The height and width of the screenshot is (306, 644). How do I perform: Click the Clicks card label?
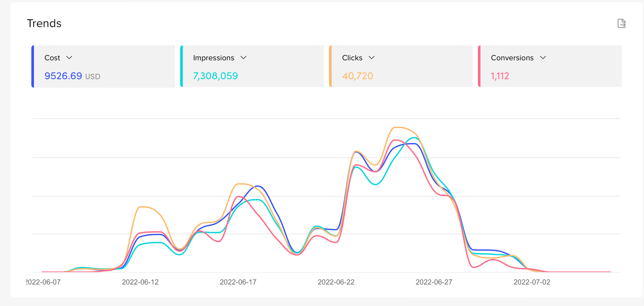tap(352, 58)
